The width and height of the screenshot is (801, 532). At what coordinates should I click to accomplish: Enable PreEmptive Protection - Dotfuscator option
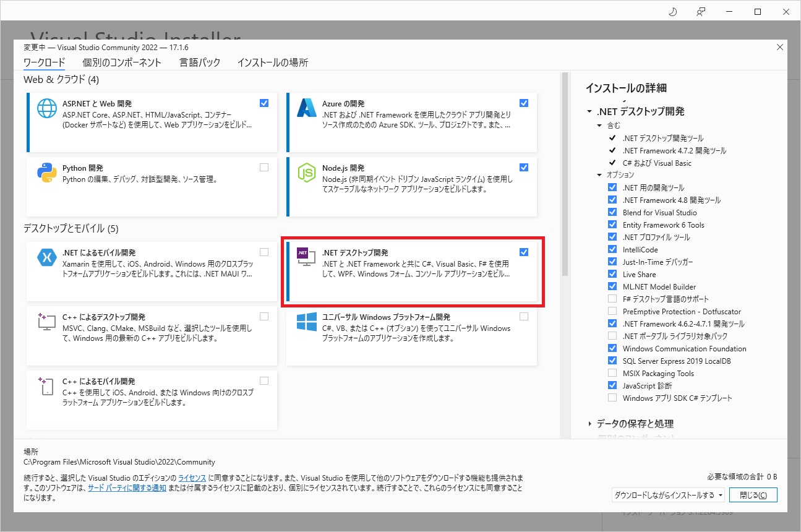pos(612,311)
